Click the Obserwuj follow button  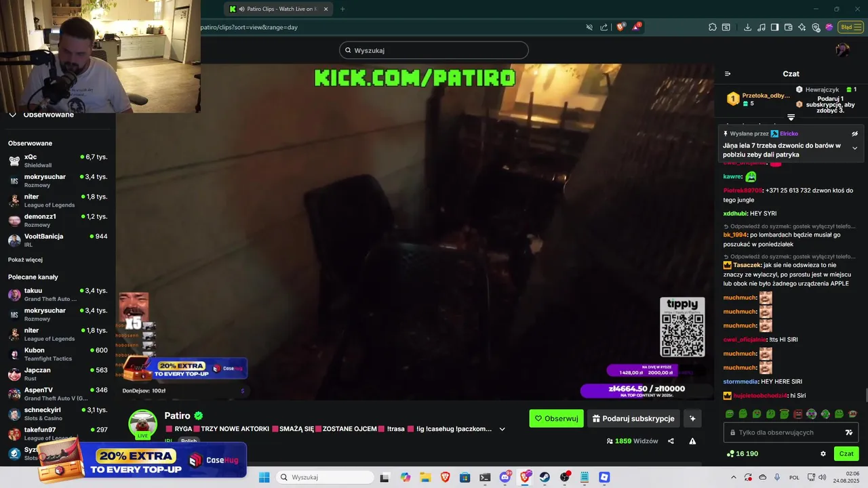tap(556, 418)
